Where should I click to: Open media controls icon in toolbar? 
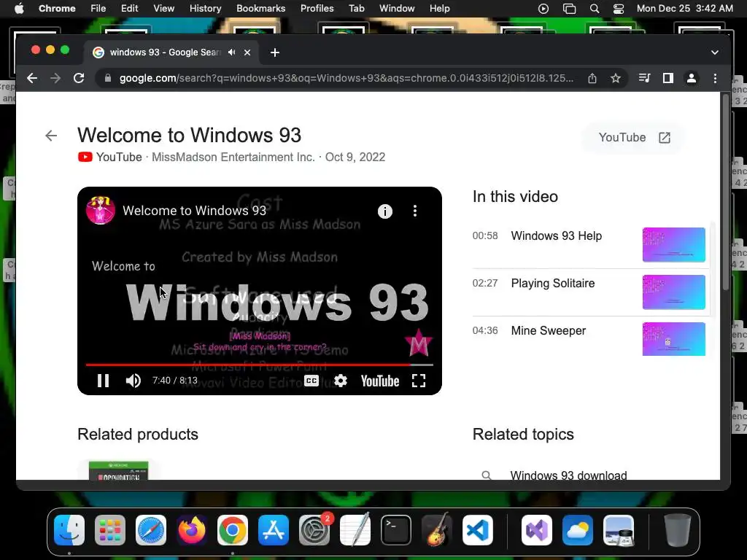pyautogui.click(x=644, y=78)
